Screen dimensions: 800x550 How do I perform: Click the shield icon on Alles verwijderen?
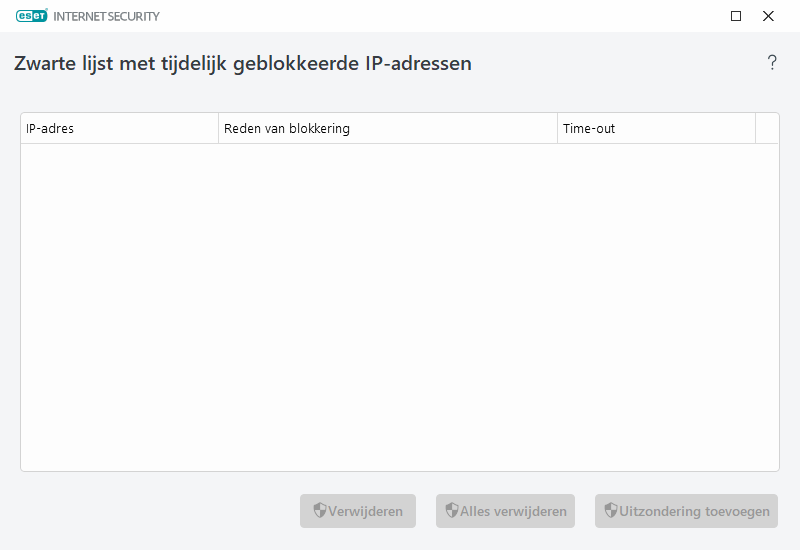pos(452,511)
